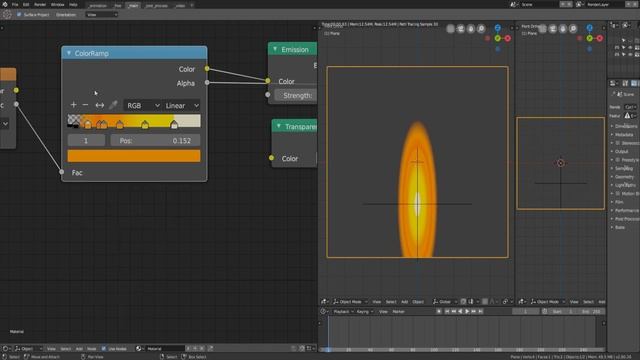The image size is (640, 360).
Task: Select the leftmost black ColorRamp stop
Action: coord(75,124)
